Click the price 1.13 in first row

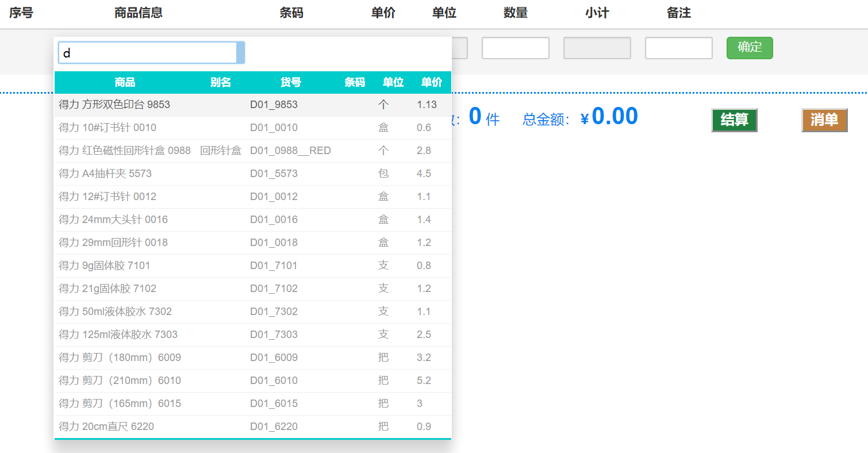427,105
